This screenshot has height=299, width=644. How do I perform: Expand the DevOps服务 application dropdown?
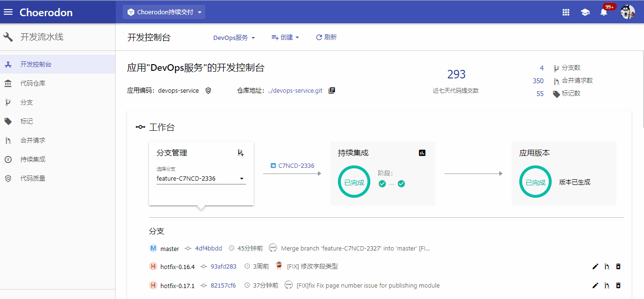234,38
